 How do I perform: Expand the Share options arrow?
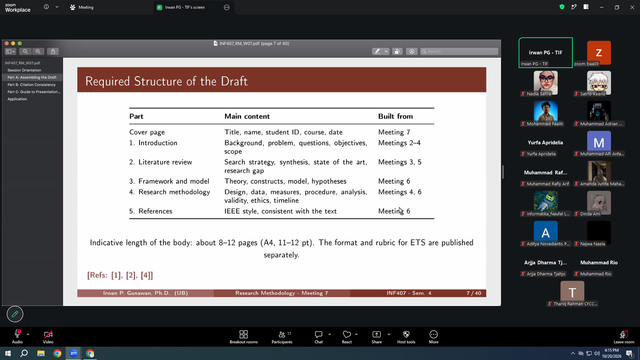tap(389, 334)
